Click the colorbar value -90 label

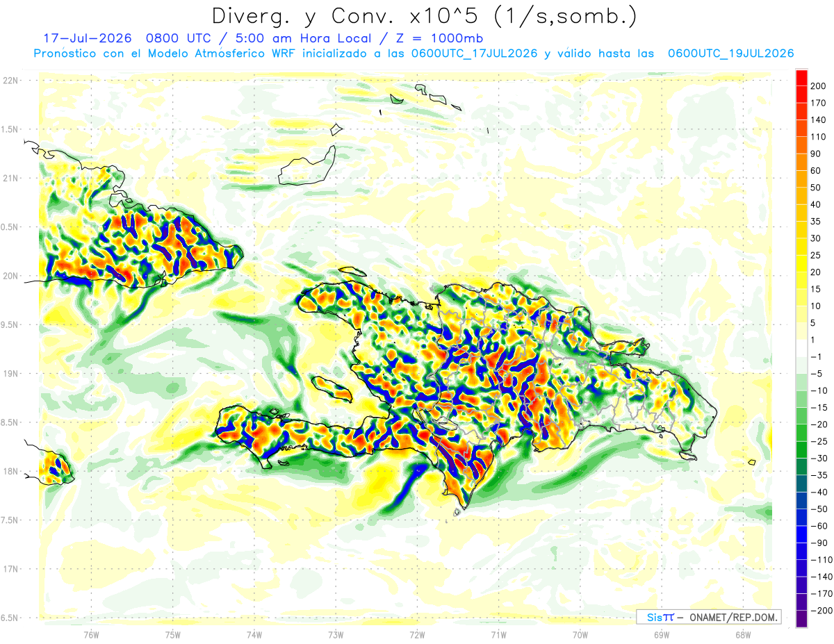(x=820, y=543)
